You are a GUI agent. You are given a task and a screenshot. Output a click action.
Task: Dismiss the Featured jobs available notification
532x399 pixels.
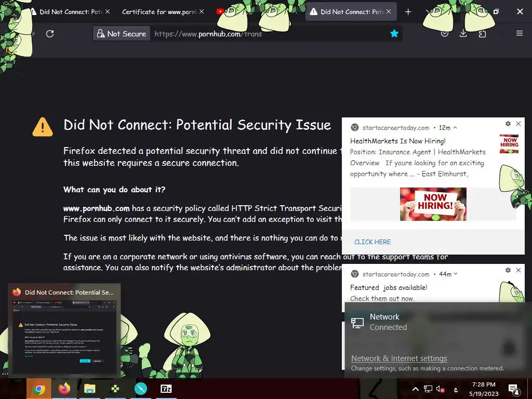pos(518,270)
